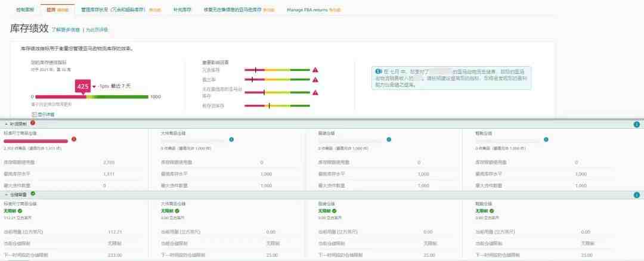The image size is (644, 261).
Task: Click the 冗余库存 factor gauge bar
Action: (277, 70)
